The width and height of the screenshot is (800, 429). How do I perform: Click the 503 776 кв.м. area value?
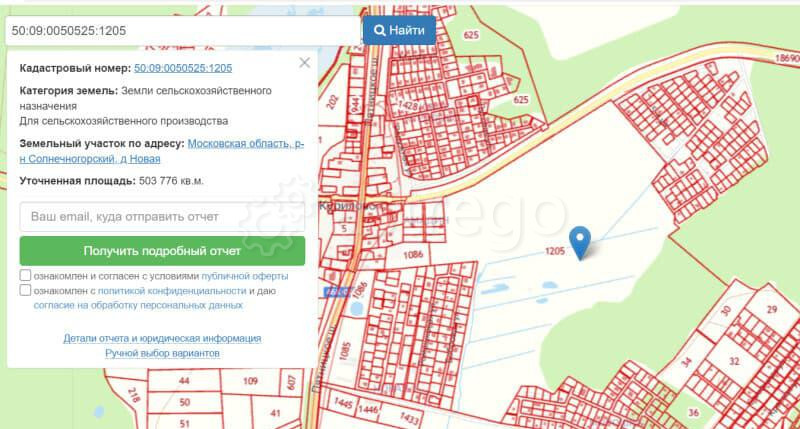171,181
